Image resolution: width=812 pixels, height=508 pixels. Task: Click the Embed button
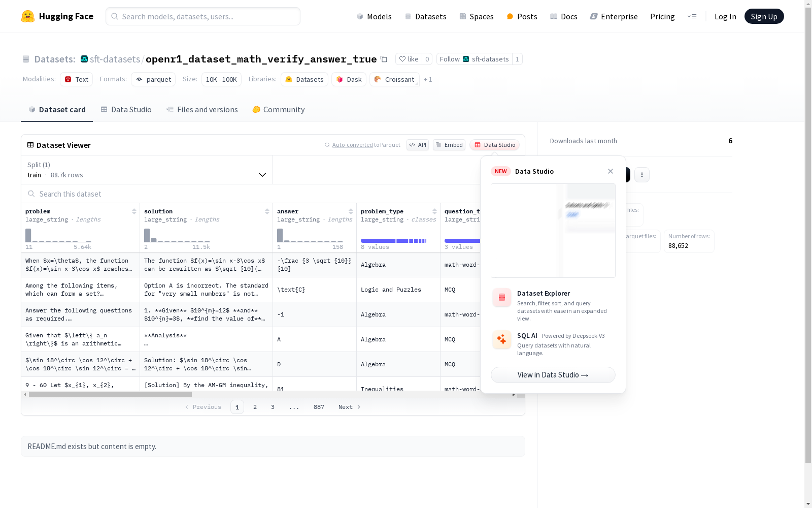pos(449,145)
